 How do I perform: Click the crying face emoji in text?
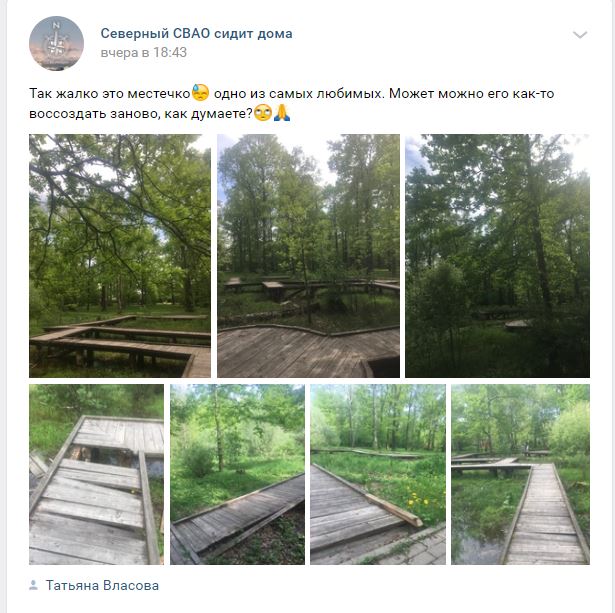(x=200, y=93)
